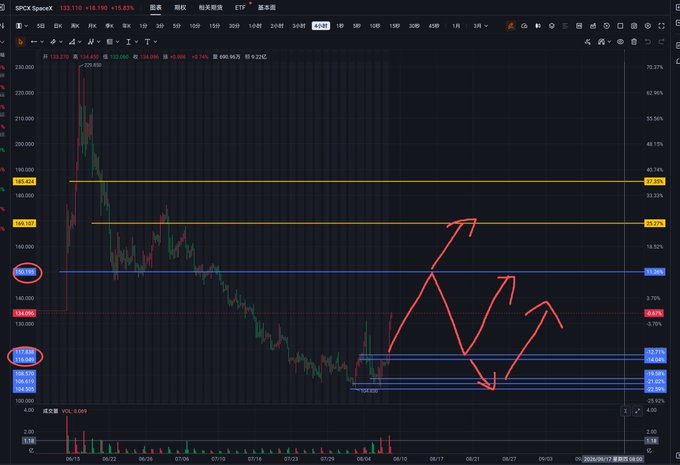Maximize the volume sub-panel
The height and width of the screenshot is (465, 680).
(638, 411)
